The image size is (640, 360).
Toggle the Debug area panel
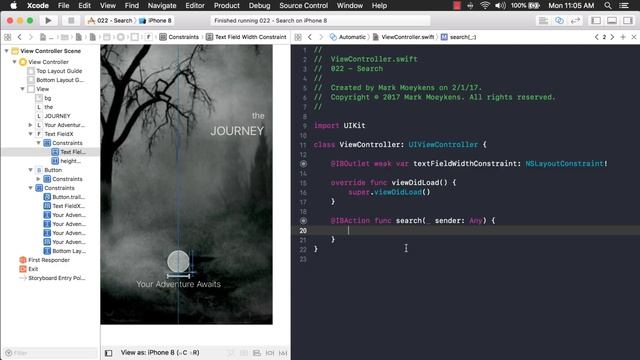click(612, 20)
